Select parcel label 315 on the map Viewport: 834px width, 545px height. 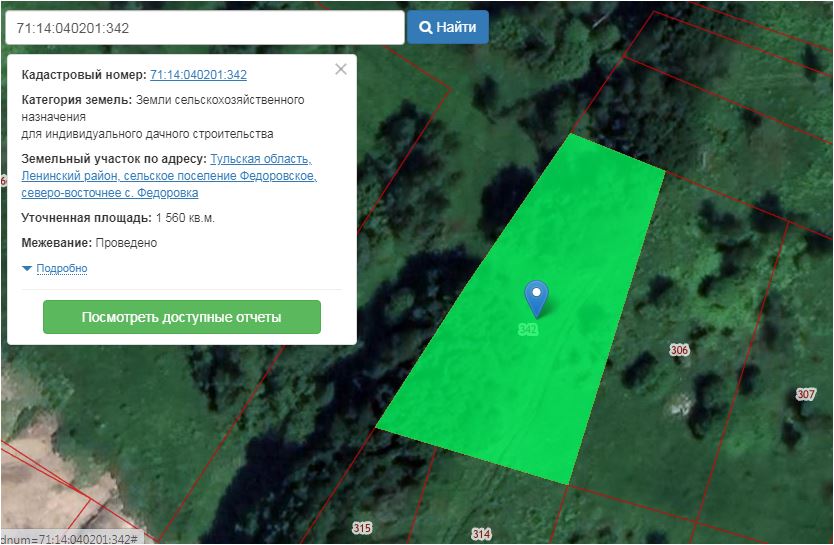(x=362, y=527)
